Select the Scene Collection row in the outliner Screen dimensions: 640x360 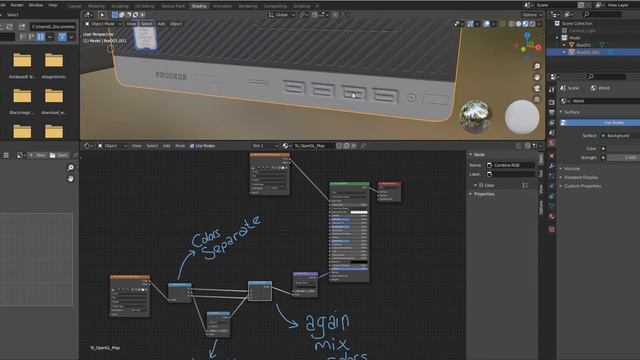(x=577, y=23)
